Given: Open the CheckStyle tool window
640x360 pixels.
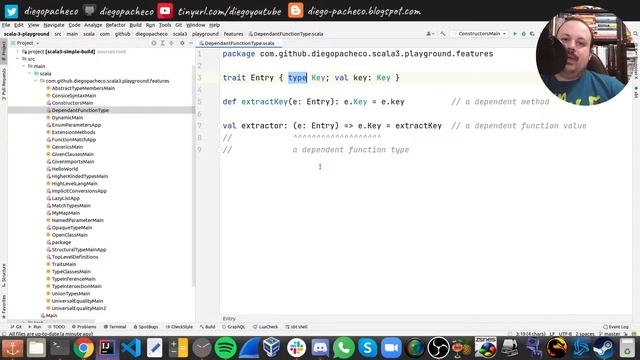Looking at the screenshot, I should [179, 327].
